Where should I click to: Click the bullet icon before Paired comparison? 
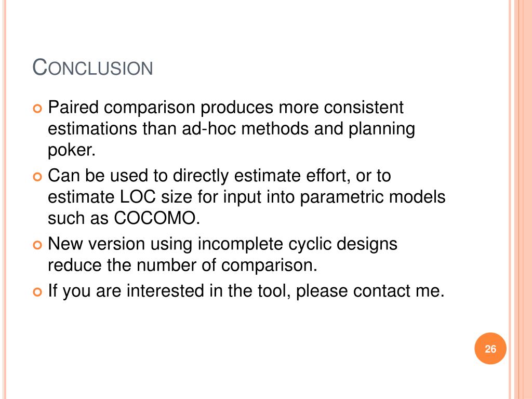pyautogui.click(x=37, y=109)
